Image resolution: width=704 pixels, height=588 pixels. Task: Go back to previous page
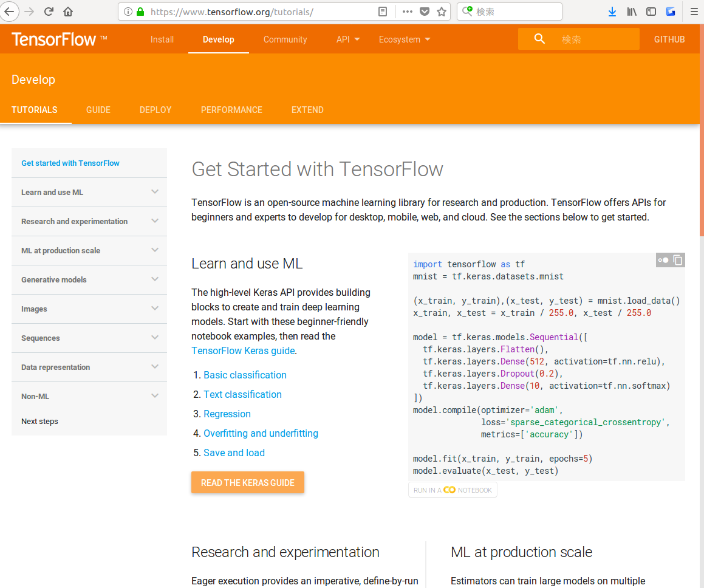[x=9, y=12]
